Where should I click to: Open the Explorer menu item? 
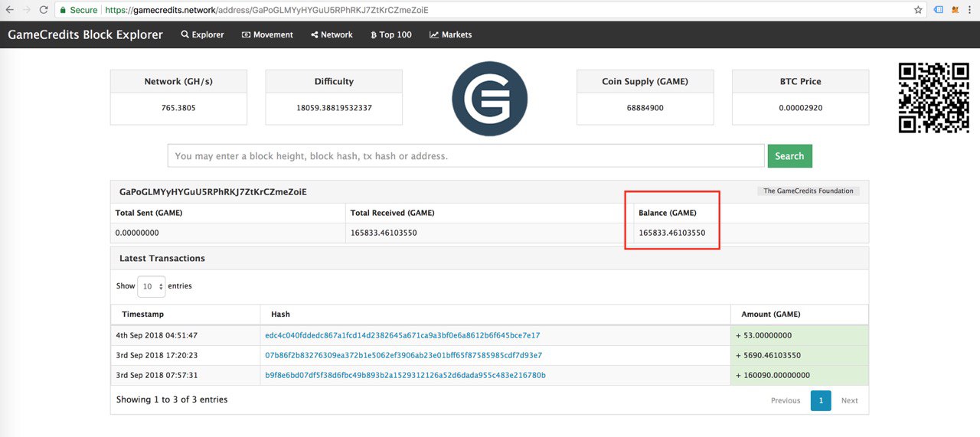point(202,34)
